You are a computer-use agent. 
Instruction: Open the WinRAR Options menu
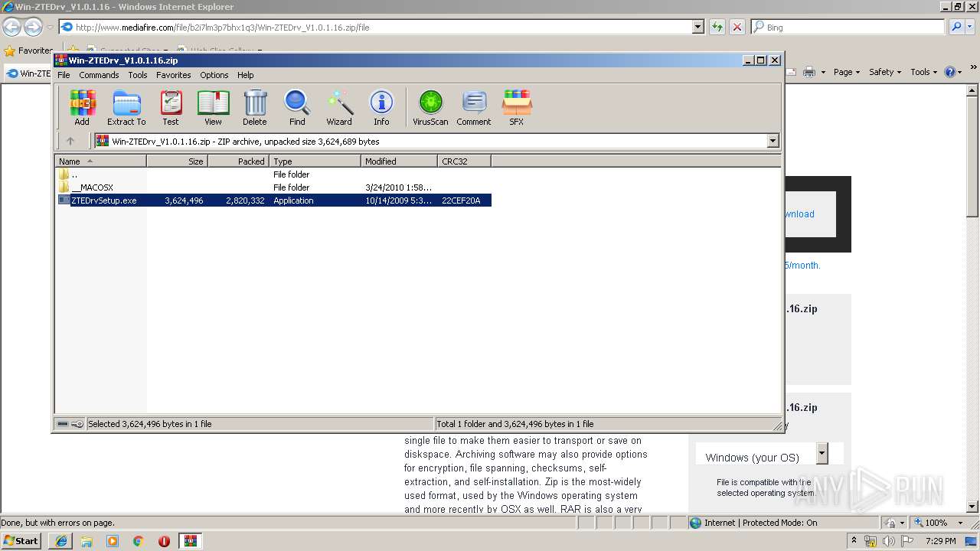(x=214, y=75)
